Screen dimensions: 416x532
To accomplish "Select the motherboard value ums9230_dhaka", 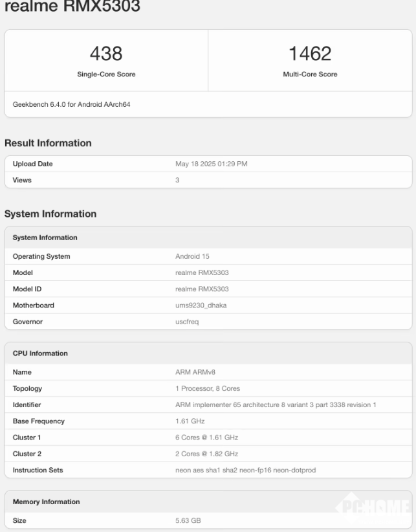I will coord(200,305).
